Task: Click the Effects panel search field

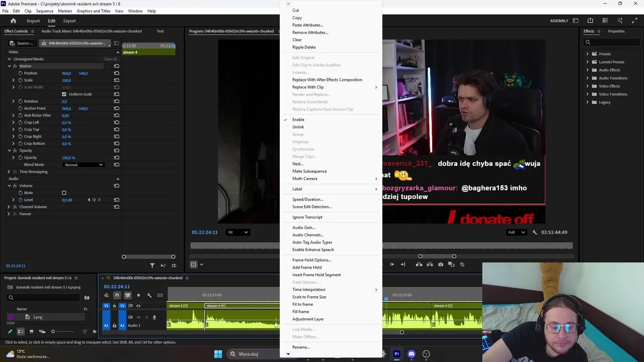Action: 612,42
